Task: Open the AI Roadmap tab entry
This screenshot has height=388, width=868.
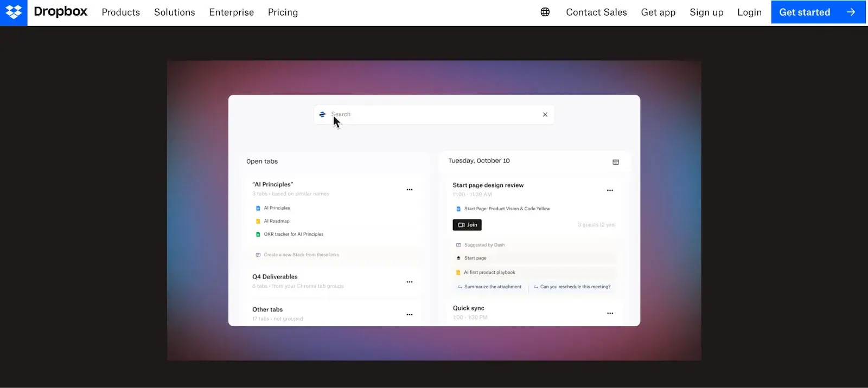Action: pos(277,221)
